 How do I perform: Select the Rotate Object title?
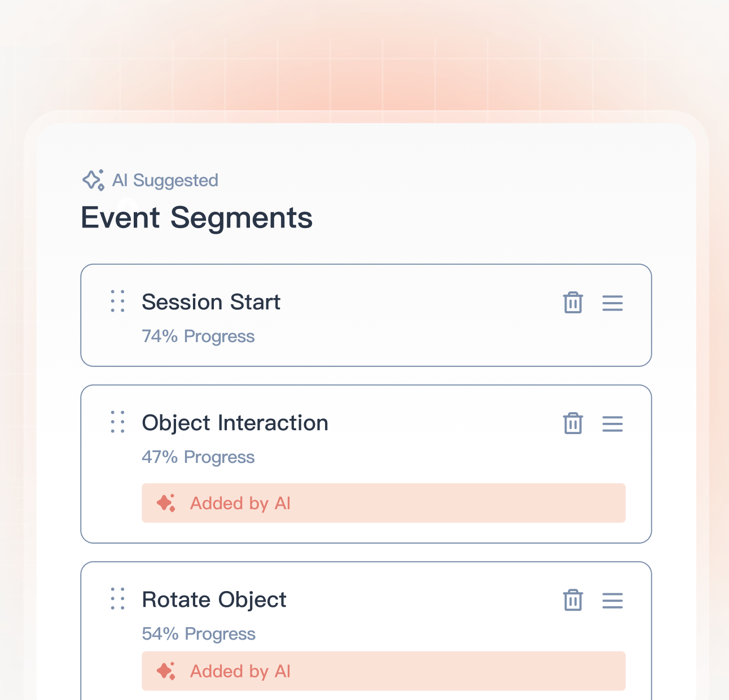(x=214, y=600)
